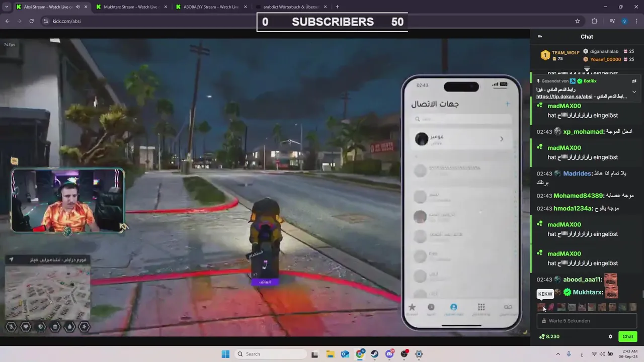
Task: Open browser extensions puzzle icon
Action: (x=595, y=21)
